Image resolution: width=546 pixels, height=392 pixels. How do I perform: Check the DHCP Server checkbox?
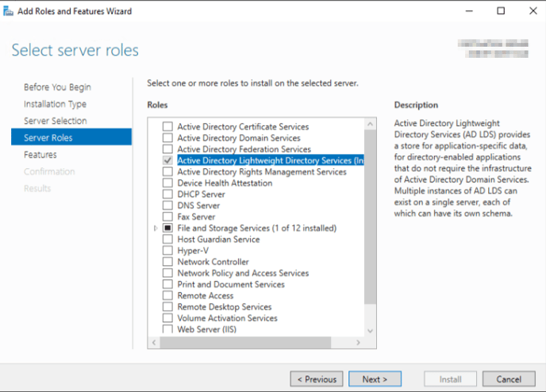click(x=167, y=194)
